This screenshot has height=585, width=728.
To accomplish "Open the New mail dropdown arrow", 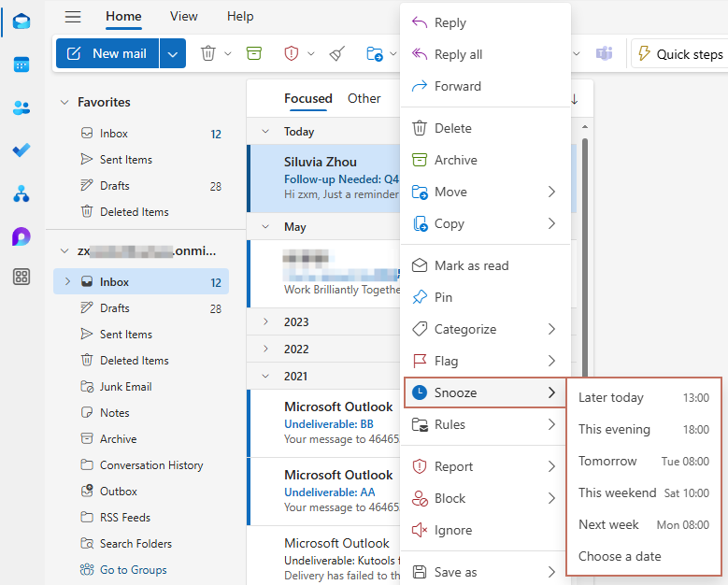I will 173,53.
